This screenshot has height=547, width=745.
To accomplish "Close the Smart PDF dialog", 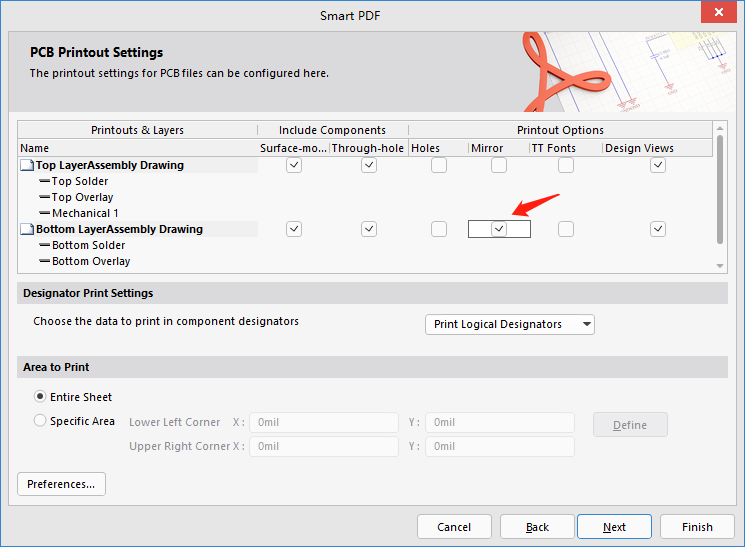I will [x=716, y=14].
